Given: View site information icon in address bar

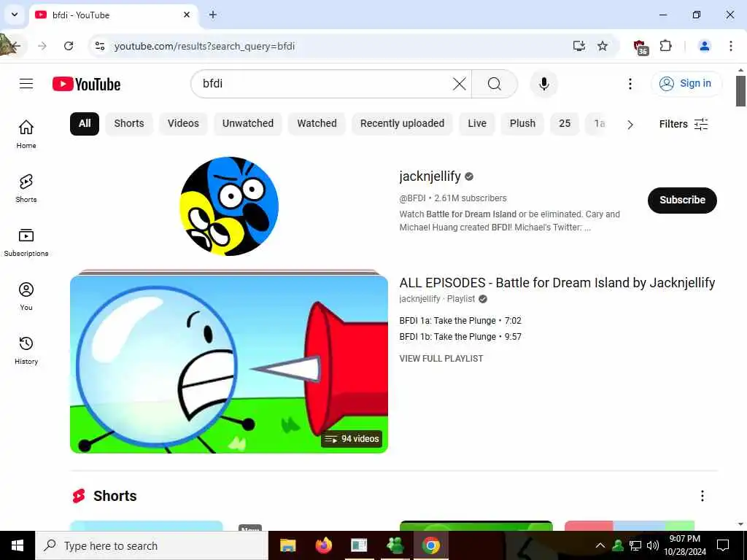Looking at the screenshot, I should pyautogui.click(x=99, y=46).
